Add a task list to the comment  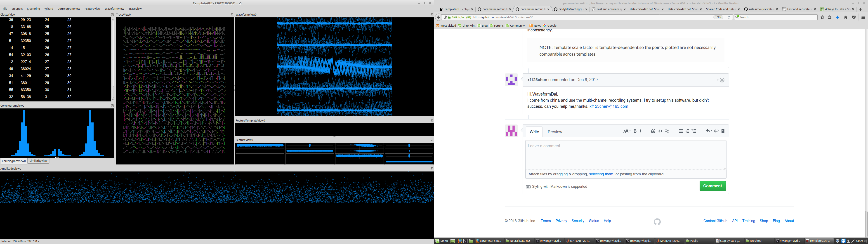694,131
